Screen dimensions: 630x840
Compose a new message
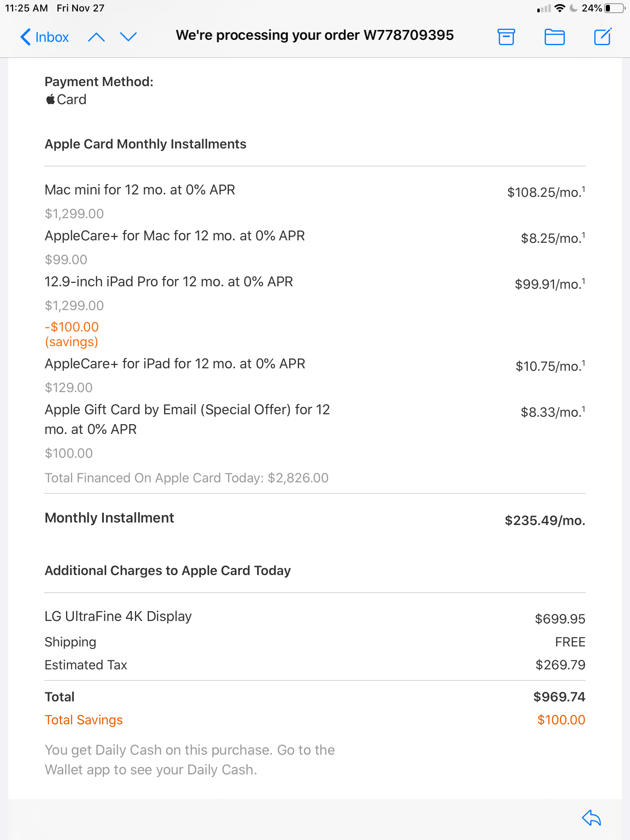click(x=603, y=37)
